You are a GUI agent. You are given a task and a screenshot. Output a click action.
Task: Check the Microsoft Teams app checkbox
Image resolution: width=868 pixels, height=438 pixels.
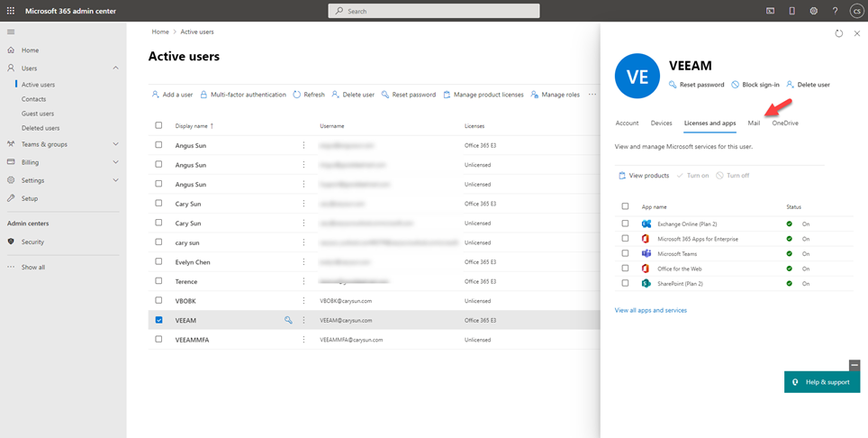coord(625,253)
